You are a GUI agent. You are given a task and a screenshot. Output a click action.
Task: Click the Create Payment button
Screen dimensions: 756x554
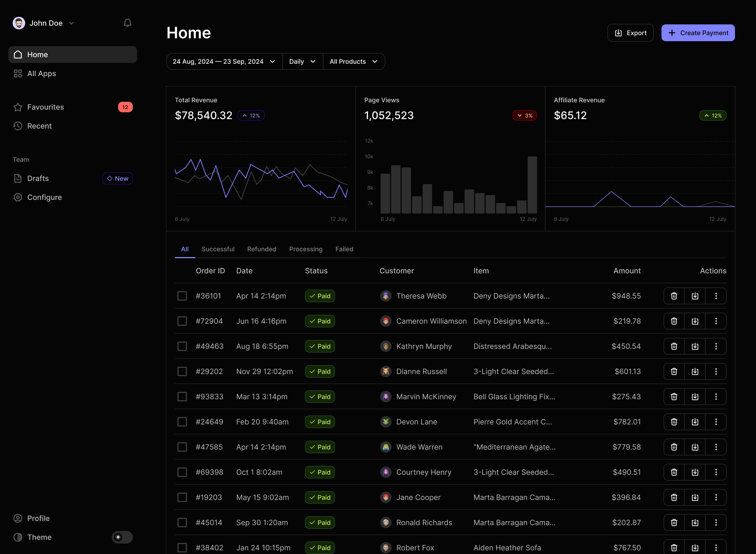(698, 33)
